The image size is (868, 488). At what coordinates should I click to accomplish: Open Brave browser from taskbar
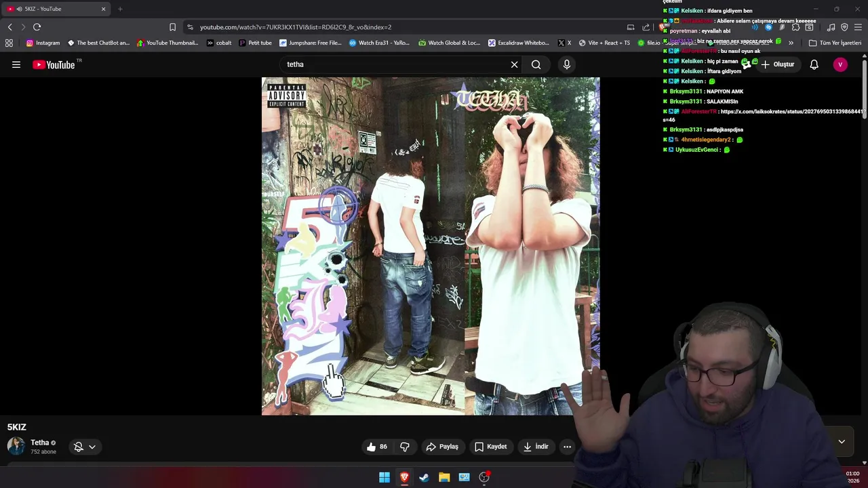pyautogui.click(x=404, y=477)
